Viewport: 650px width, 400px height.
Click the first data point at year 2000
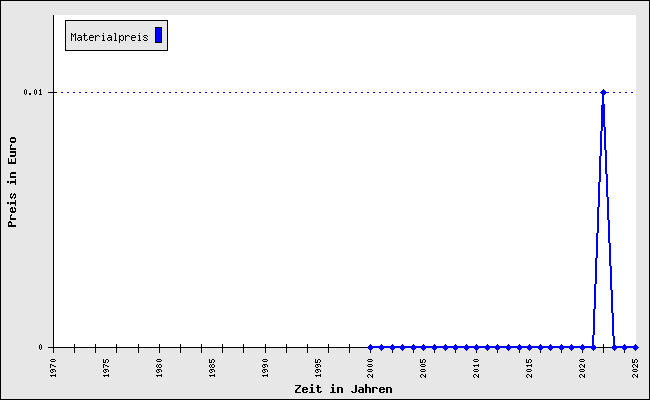point(370,347)
